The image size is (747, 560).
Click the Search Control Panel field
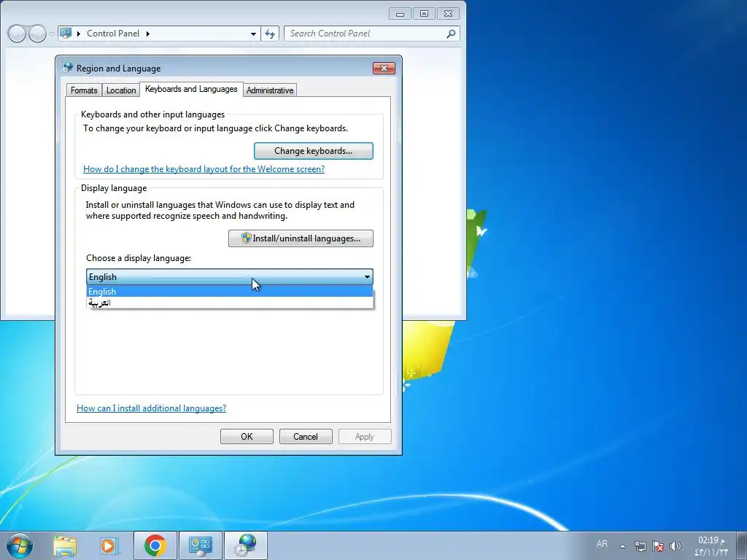(371, 34)
